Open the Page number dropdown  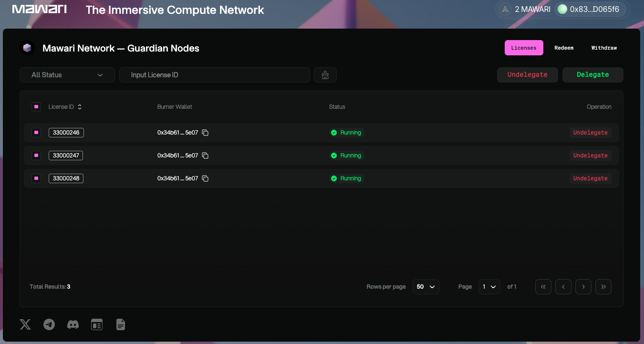(x=489, y=287)
